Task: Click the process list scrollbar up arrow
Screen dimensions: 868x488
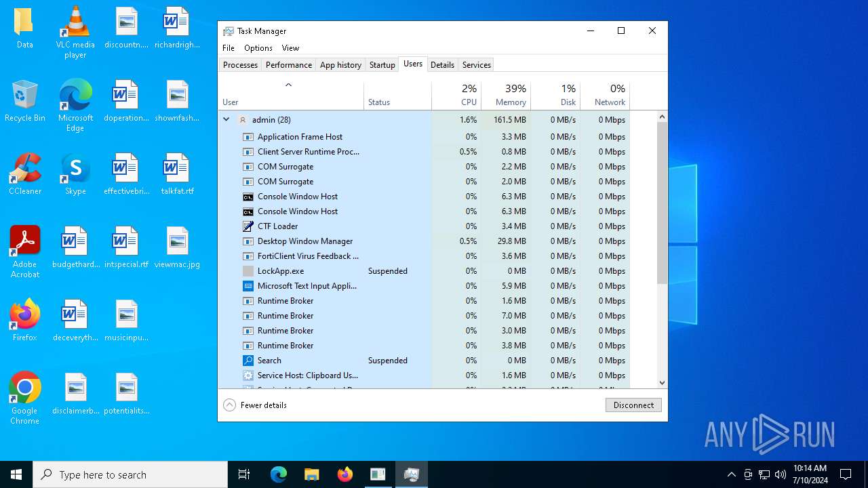Action: click(x=663, y=117)
